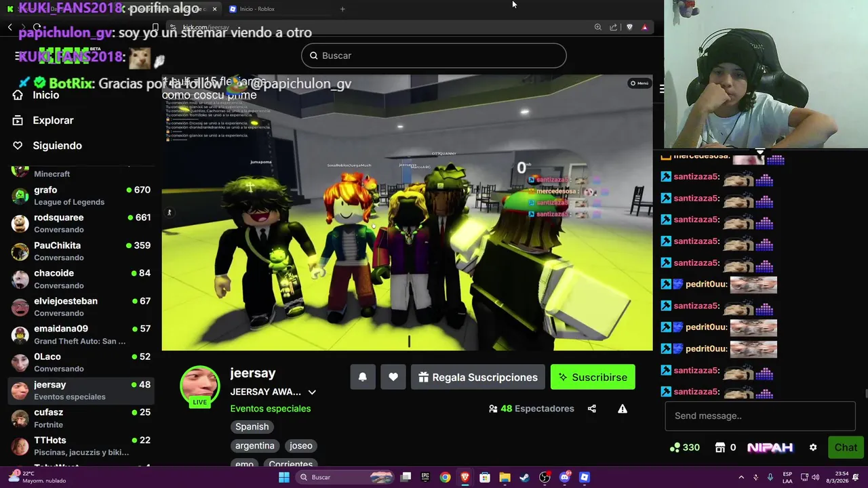The width and height of the screenshot is (868, 488).
Task: Click the argentina tag
Action: pos(254,445)
